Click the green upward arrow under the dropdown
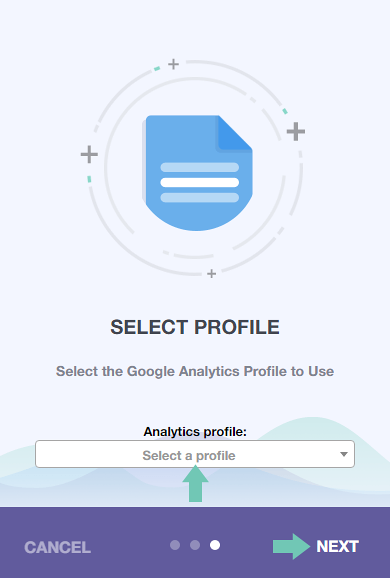 (195, 484)
